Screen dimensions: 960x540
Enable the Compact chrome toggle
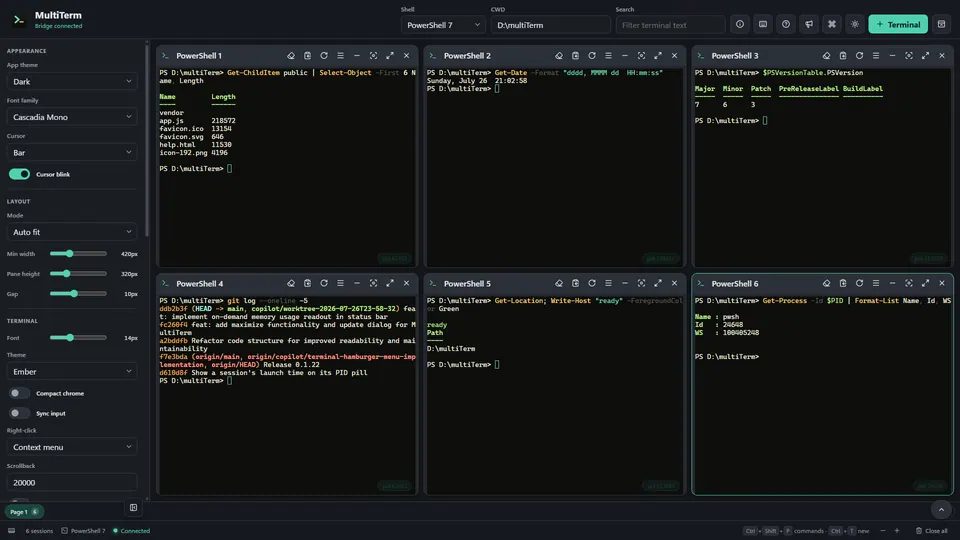click(x=19, y=393)
